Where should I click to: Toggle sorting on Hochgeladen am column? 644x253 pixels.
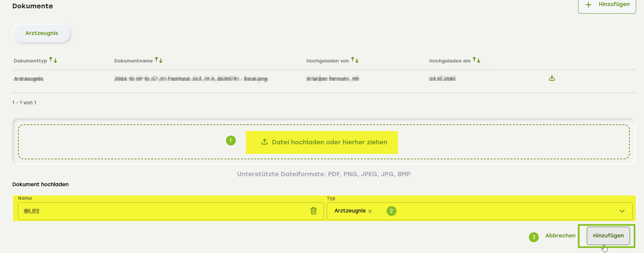(476, 60)
